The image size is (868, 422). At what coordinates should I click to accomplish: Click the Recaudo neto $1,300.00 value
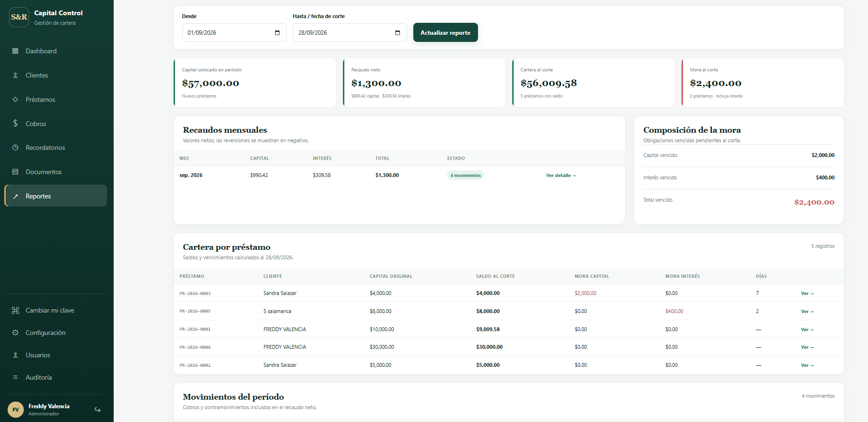pyautogui.click(x=376, y=83)
